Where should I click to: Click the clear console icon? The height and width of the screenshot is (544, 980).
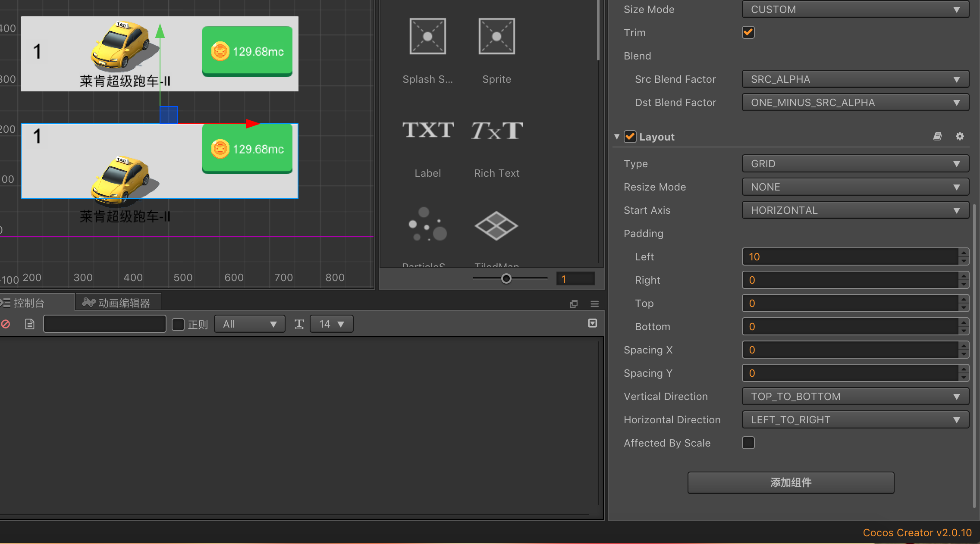click(6, 324)
